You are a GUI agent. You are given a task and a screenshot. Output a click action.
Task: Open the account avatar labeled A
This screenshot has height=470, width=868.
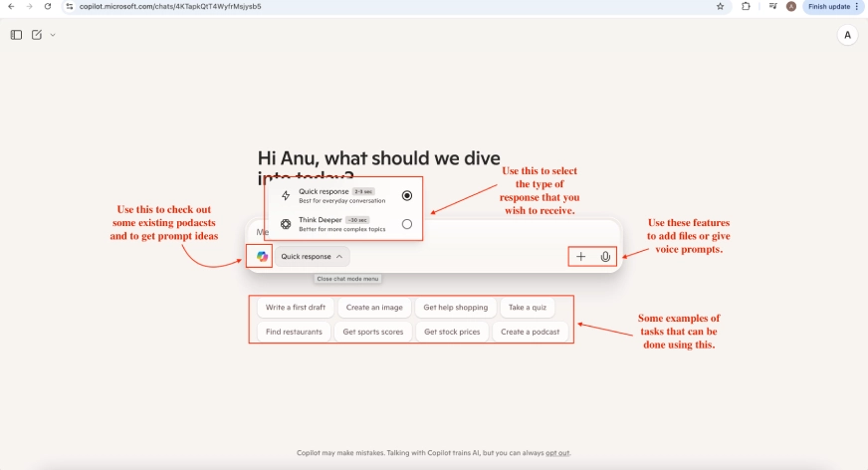pos(847,35)
